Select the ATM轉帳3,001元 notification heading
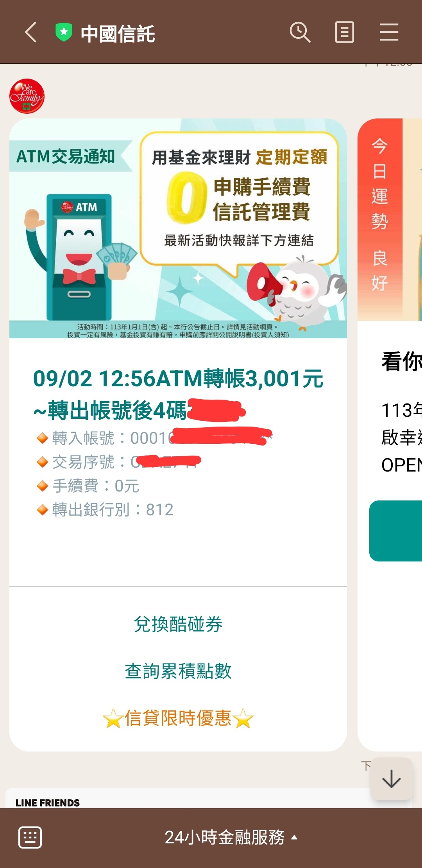 click(178, 394)
